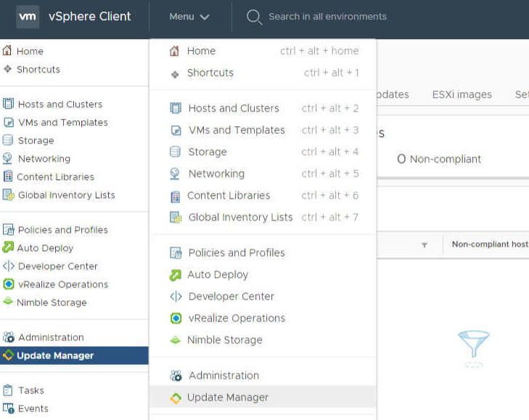
Task: Click Hosts and Clusters icon in dropdown menu
Action: pos(176,108)
